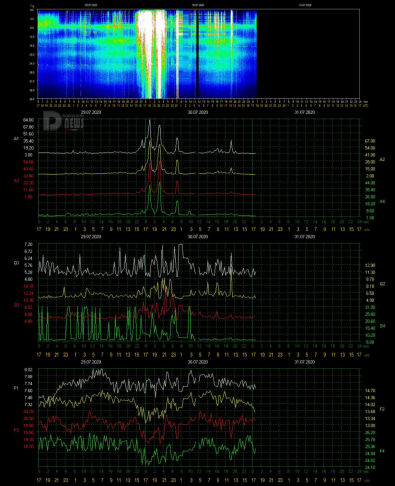Click the Q1 quality axis label
This screenshot has height=486, width=395.
coord(16,263)
